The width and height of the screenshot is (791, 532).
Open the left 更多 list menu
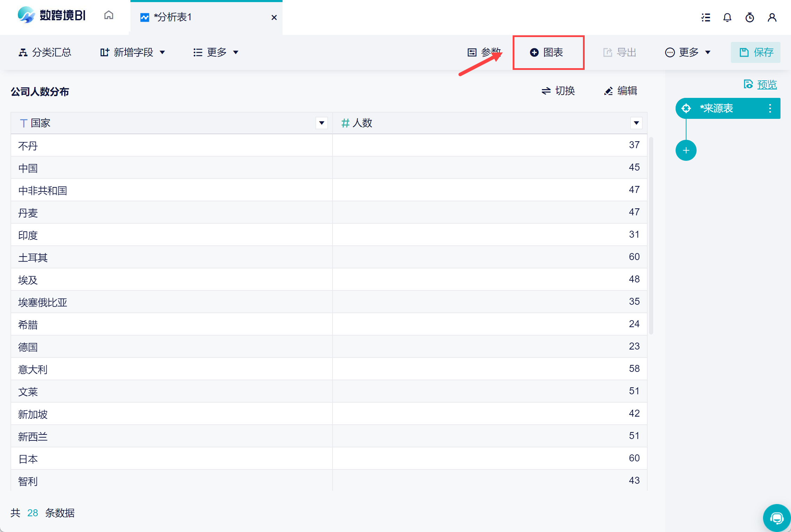tap(216, 52)
